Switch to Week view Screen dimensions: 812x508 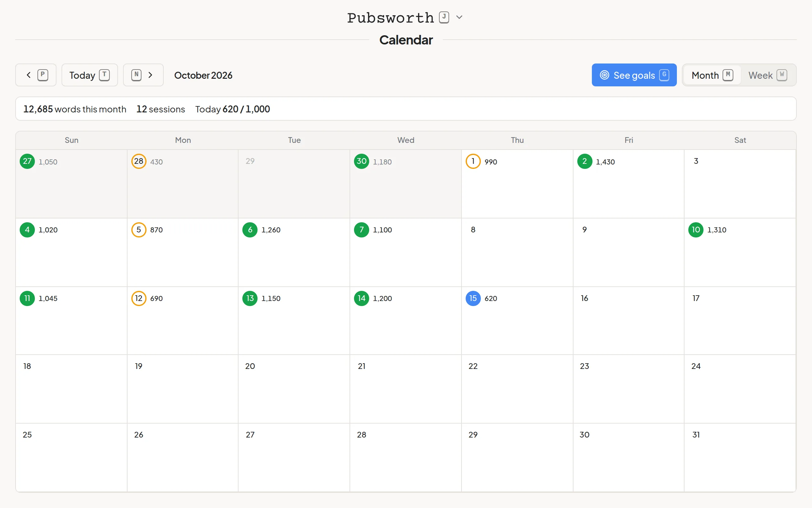tap(767, 75)
